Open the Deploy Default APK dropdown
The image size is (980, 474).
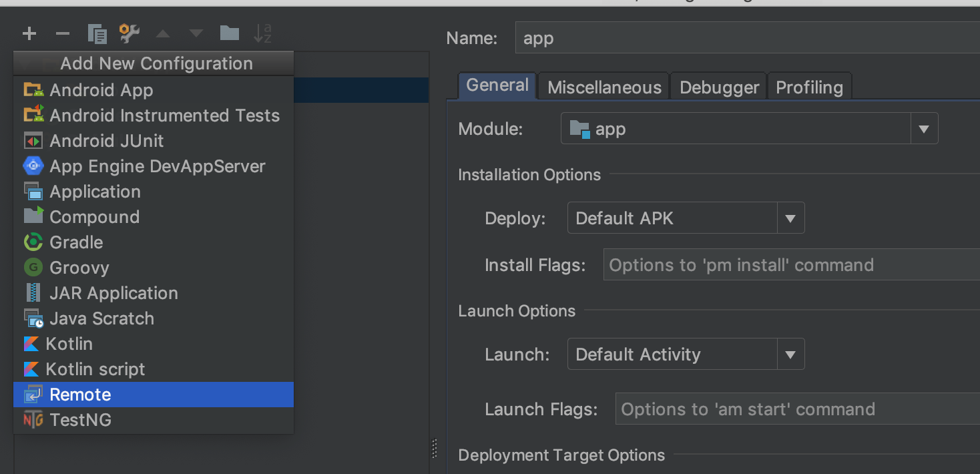click(790, 218)
